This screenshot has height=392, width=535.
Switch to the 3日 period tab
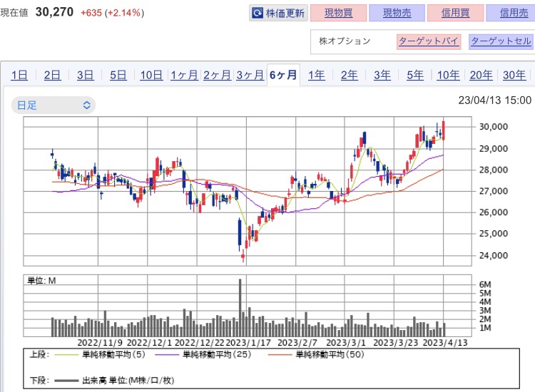[x=85, y=75]
